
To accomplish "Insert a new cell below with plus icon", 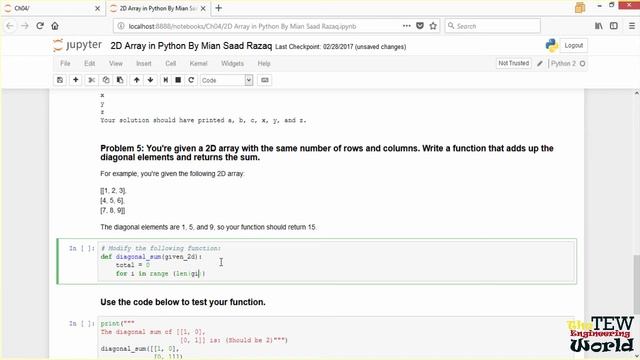I will 76,80.
